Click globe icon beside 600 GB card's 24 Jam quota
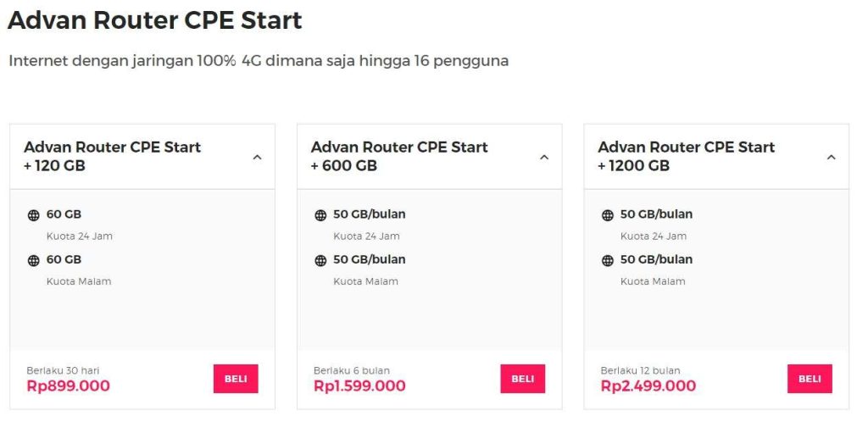 (x=320, y=215)
